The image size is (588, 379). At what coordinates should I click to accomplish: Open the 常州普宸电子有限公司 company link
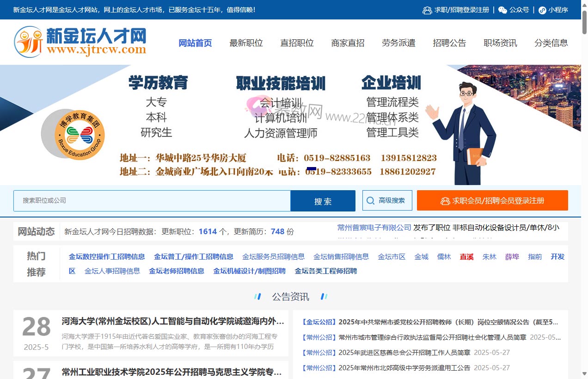373,227
